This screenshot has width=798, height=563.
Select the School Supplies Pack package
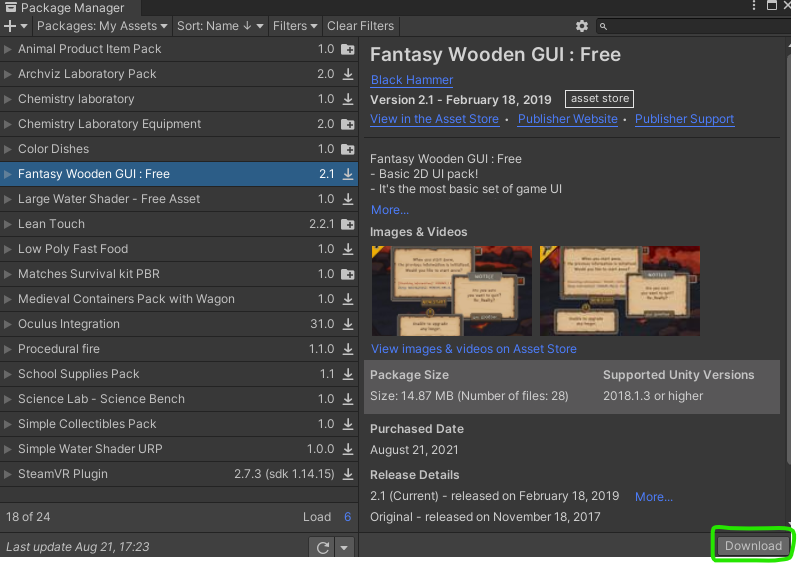[179, 374]
